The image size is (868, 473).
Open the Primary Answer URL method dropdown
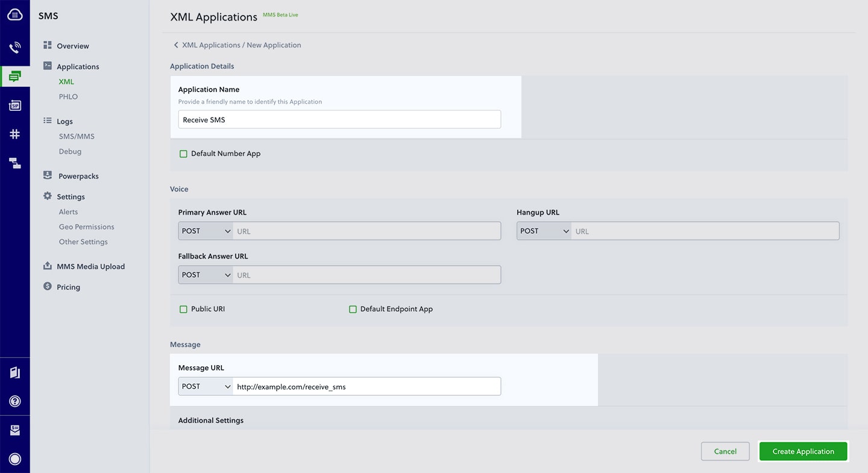point(205,230)
